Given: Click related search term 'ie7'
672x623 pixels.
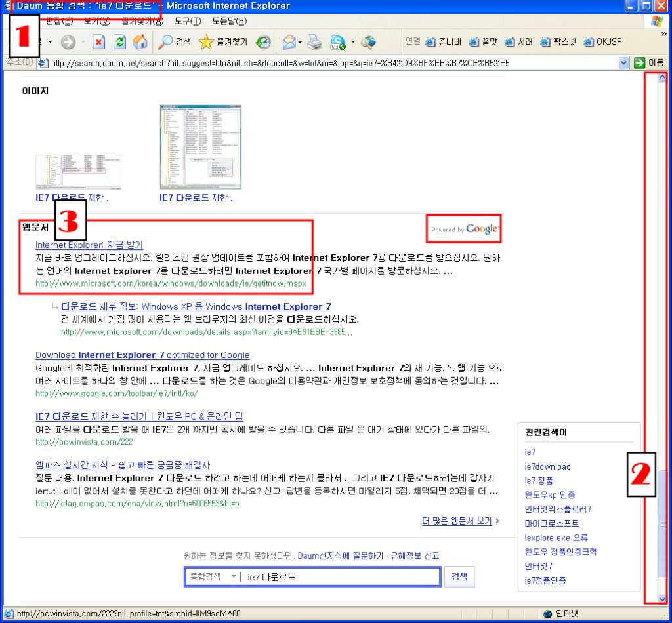Looking at the screenshot, I should (x=530, y=452).
